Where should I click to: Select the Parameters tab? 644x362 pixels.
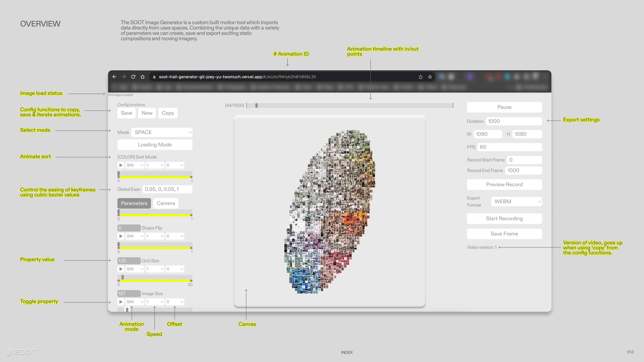tap(134, 203)
